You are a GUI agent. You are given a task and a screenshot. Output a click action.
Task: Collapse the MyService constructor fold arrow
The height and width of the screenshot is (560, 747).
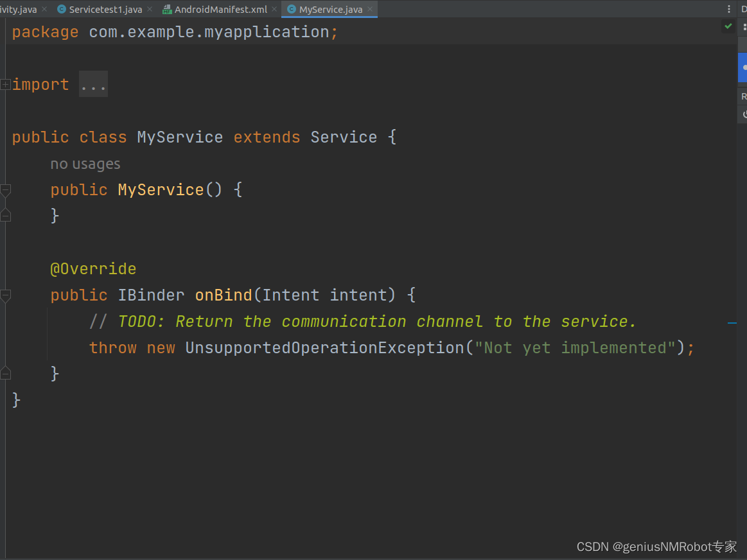5,190
